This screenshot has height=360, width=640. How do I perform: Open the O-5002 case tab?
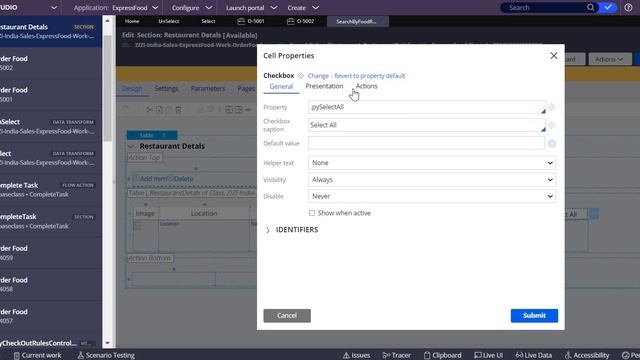click(x=300, y=21)
